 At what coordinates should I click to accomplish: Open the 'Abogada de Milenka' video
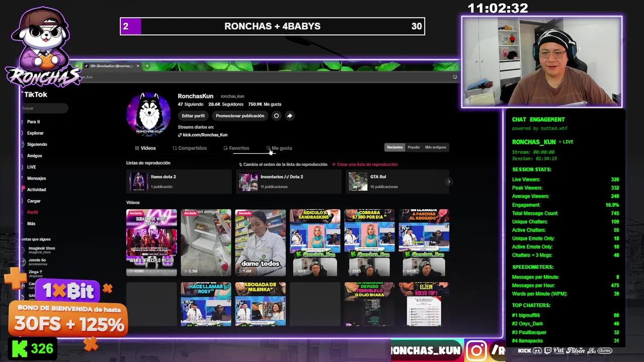pos(260,304)
